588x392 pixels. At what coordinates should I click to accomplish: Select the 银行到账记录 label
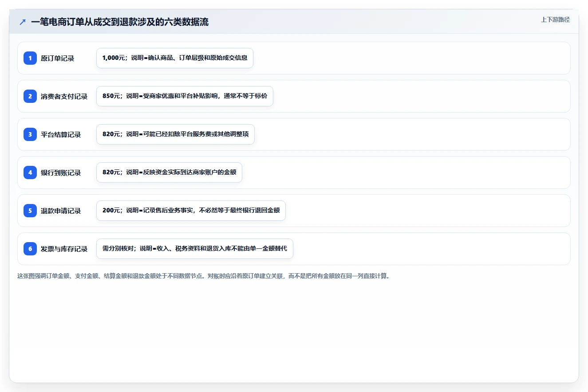(61, 172)
